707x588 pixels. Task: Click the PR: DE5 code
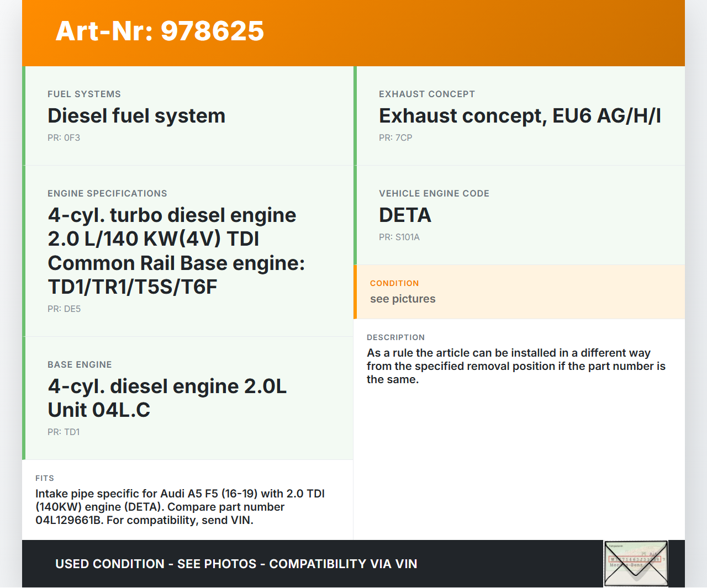click(64, 309)
